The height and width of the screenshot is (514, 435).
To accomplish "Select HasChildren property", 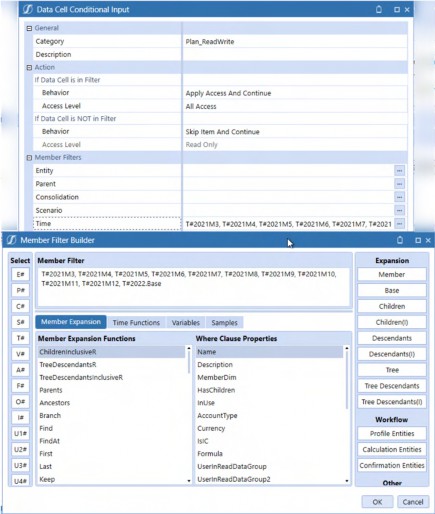I will (x=269, y=390).
